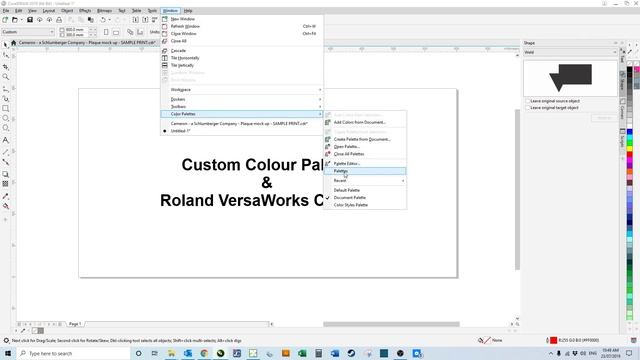Click the Undo arrow icon
Screen dimensions: 640x360
click(103, 20)
